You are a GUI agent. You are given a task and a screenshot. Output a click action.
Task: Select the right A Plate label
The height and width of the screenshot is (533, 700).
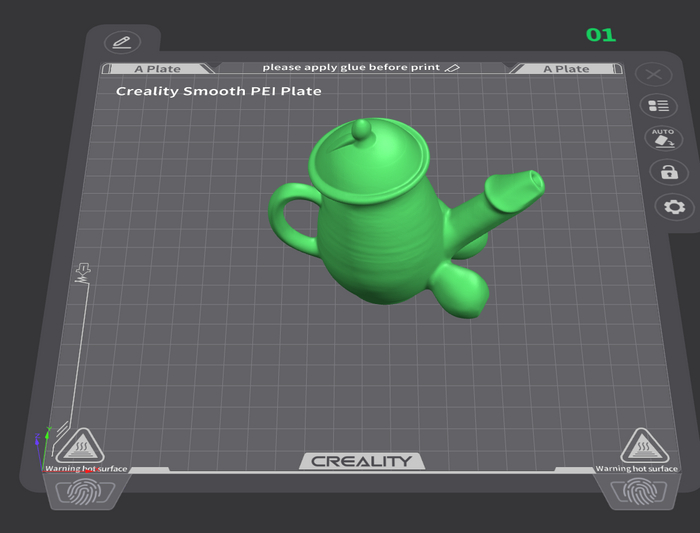click(566, 69)
